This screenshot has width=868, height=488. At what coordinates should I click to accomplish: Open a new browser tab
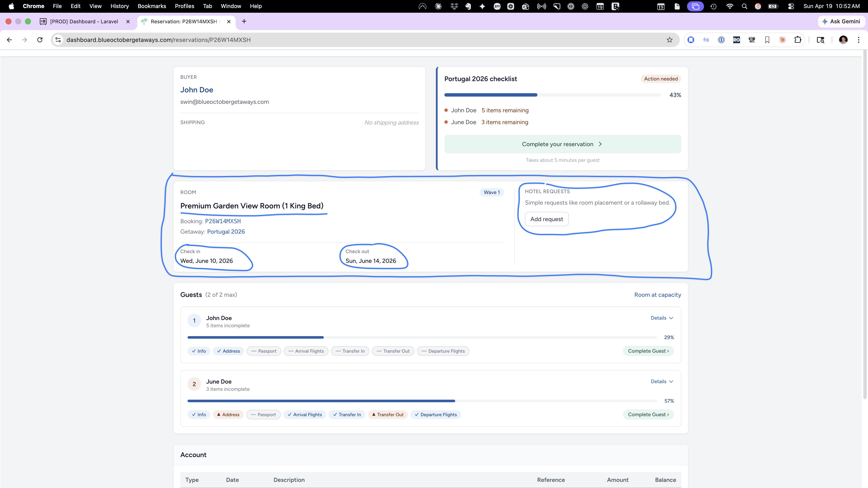[244, 21]
